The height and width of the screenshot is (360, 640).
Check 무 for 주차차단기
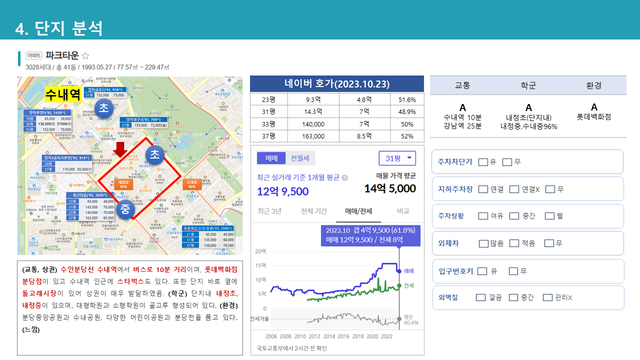[507, 162]
